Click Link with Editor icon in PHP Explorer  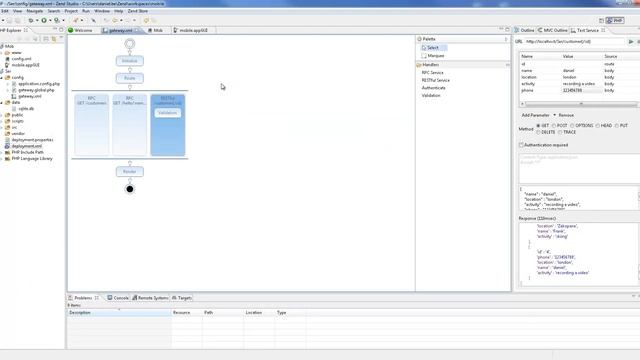54,39
